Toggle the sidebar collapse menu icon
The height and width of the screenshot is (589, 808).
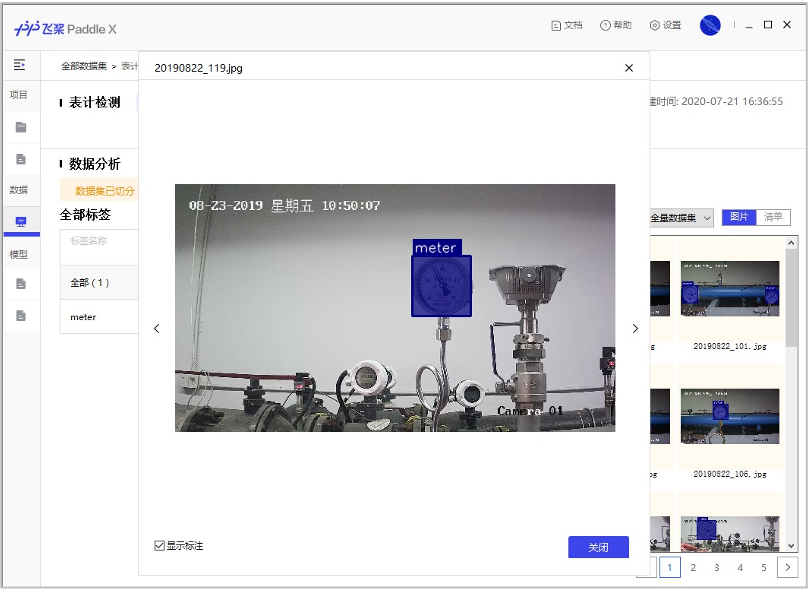[x=19, y=65]
